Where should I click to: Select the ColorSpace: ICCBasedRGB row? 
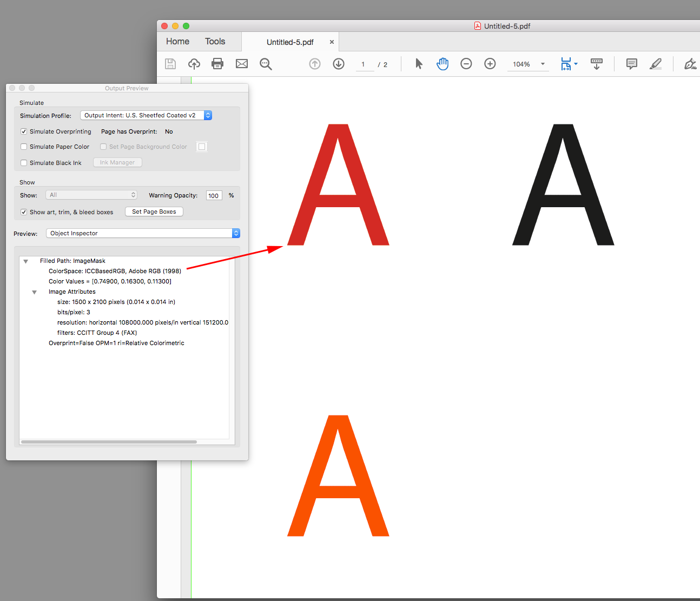115,271
